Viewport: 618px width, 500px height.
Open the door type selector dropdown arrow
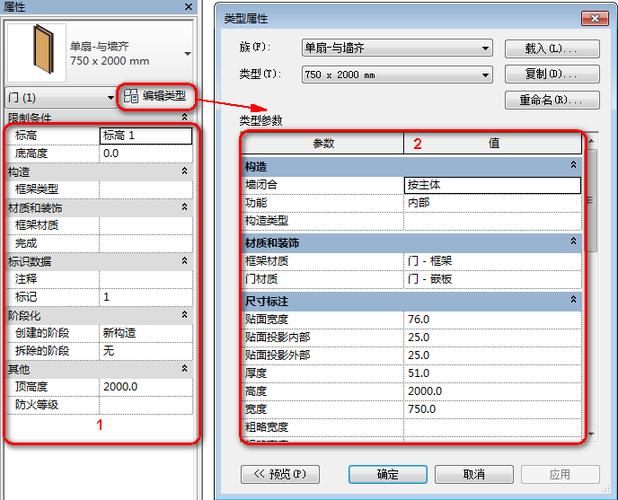click(188, 54)
